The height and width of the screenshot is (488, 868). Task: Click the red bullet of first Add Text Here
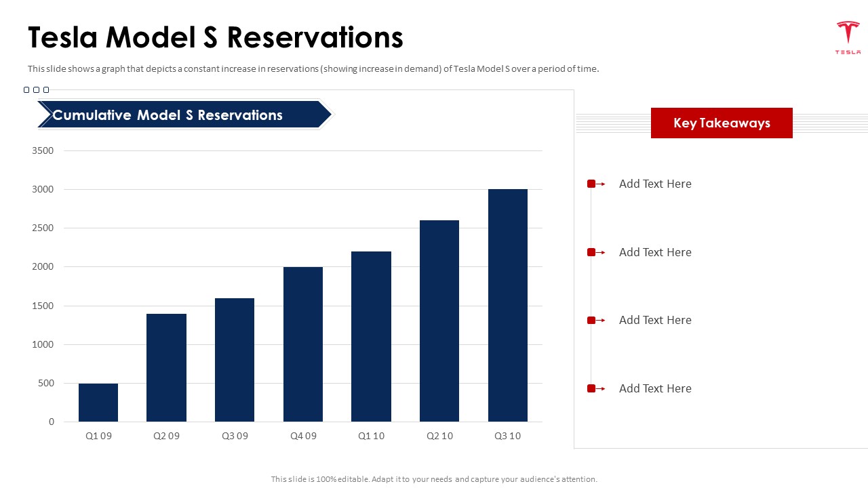(x=591, y=184)
